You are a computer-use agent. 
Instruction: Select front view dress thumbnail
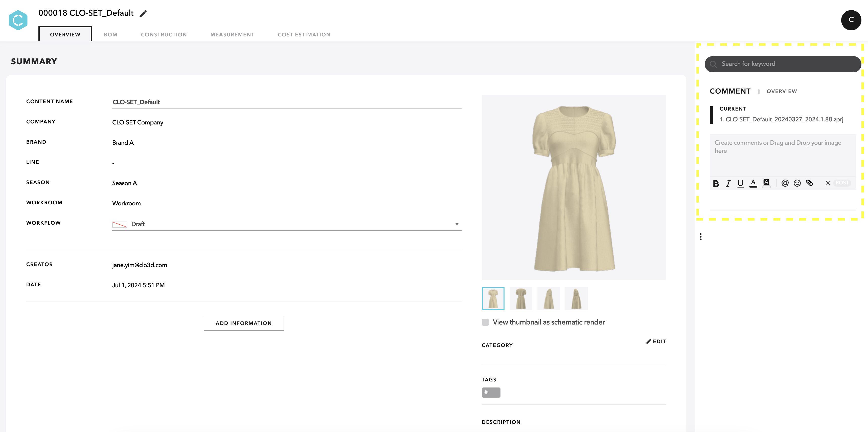(x=493, y=299)
